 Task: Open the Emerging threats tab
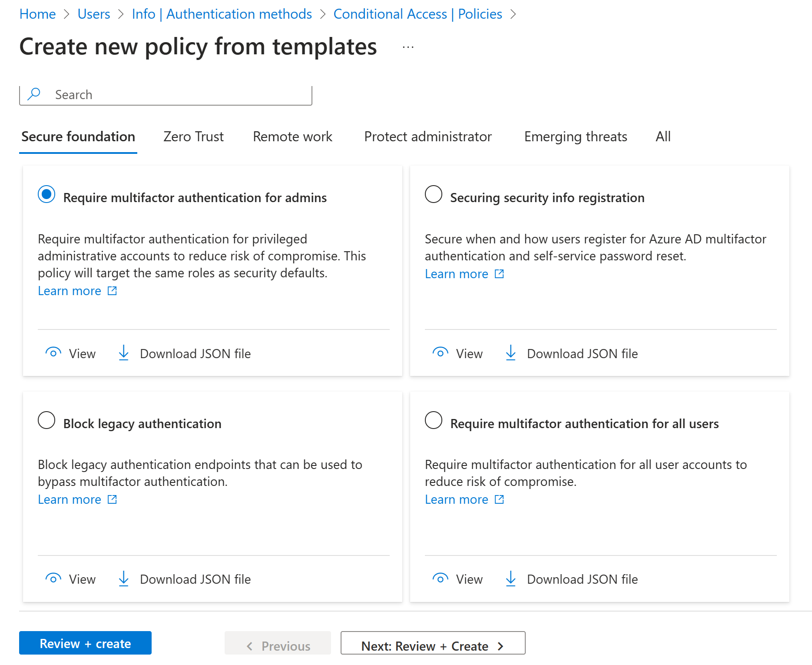coord(575,136)
